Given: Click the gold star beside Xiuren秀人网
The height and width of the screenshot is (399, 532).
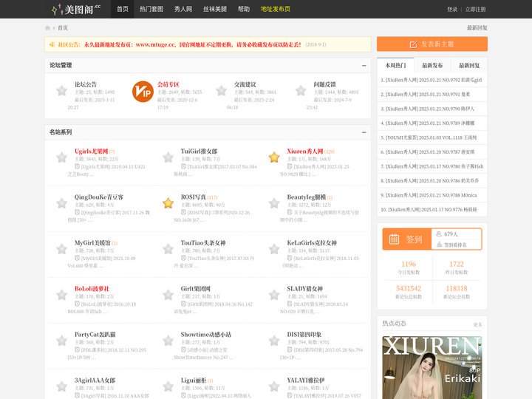Looking at the screenshot, I should pos(274,157).
